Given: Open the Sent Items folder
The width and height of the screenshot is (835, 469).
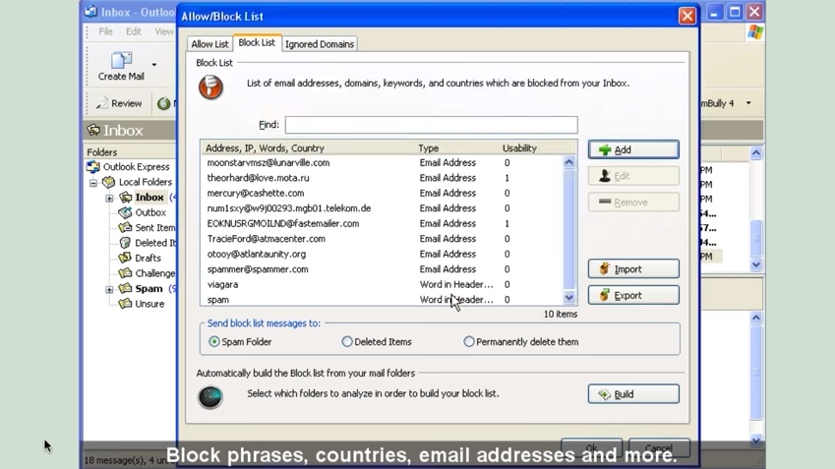Looking at the screenshot, I should pos(154,228).
